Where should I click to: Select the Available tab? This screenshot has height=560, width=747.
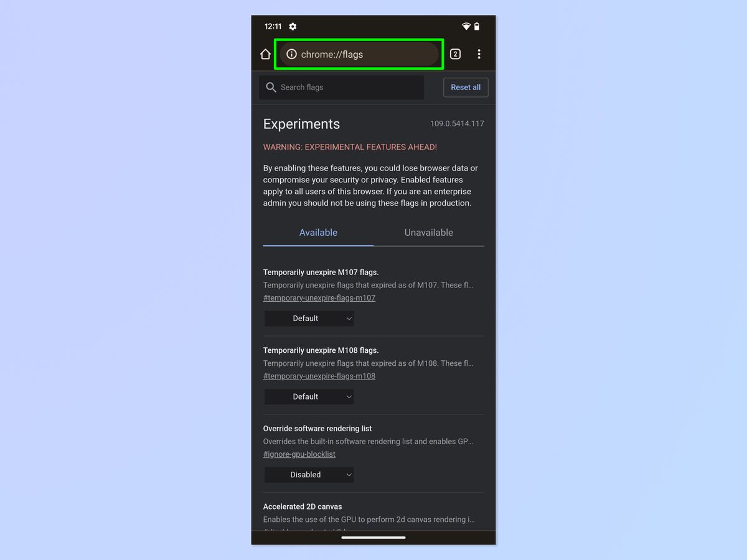coord(318,232)
